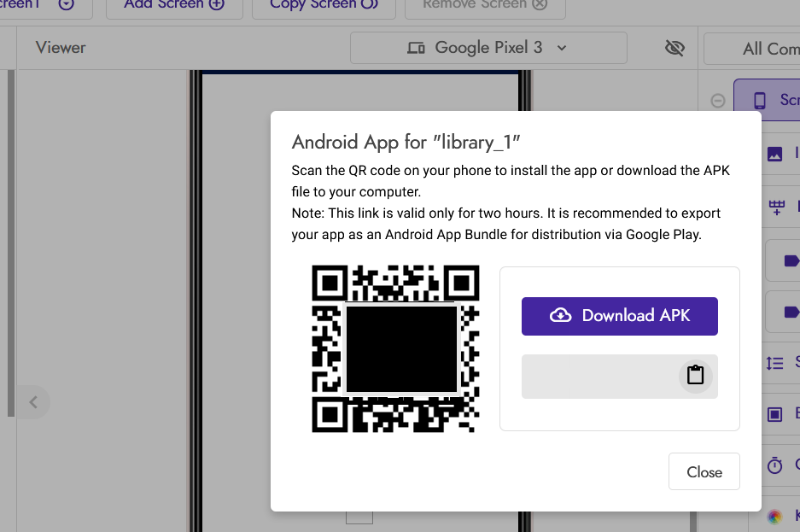Select the table arrangement component icon

point(777,208)
